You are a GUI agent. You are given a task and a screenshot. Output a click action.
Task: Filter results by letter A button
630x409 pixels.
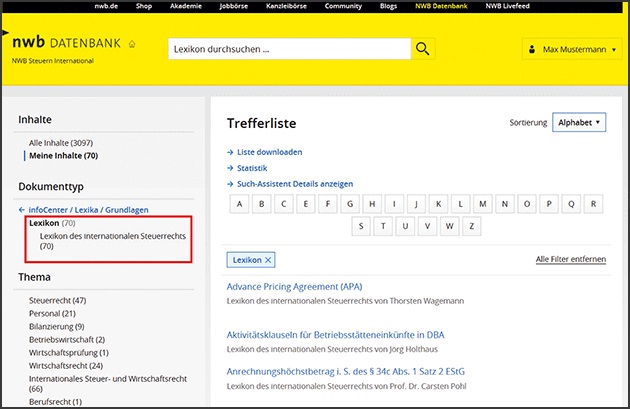click(239, 205)
